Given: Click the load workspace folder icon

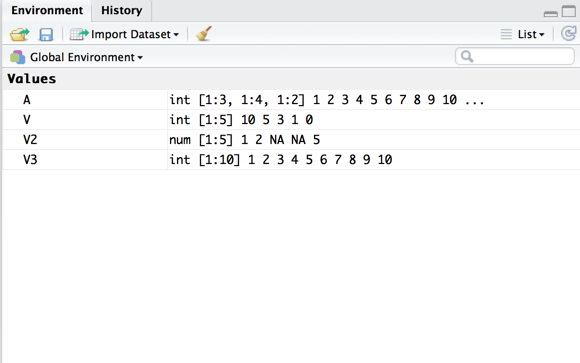Looking at the screenshot, I should 20,34.
